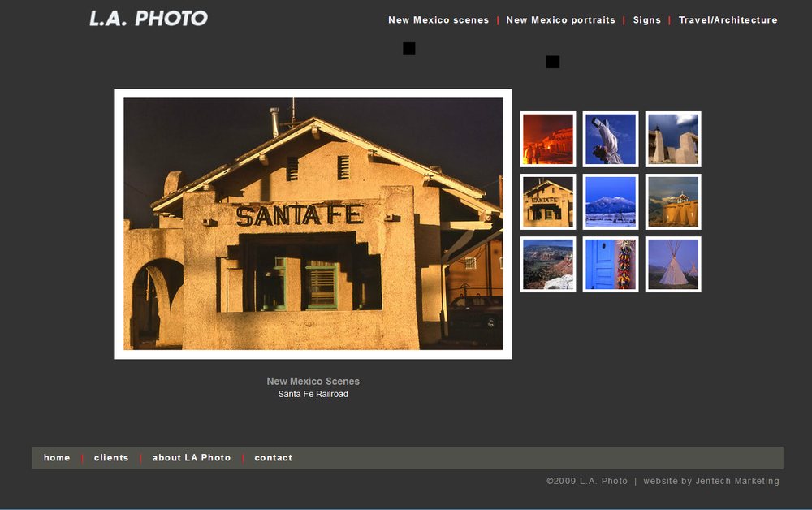The width and height of the screenshot is (812, 510).
Task: Open the Travel/Architecture gallery
Action: [728, 20]
